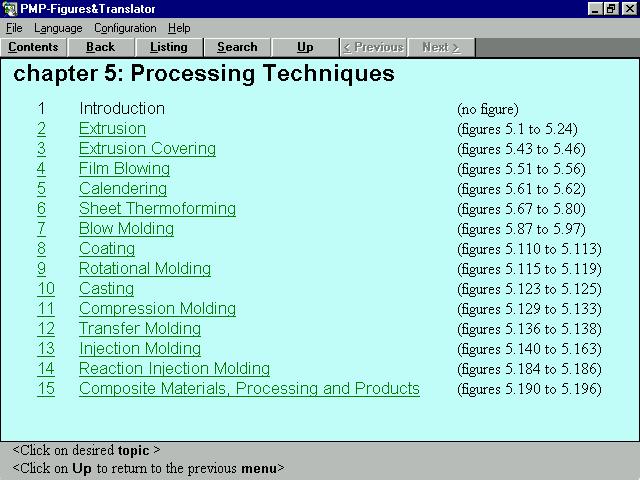The image size is (640, 480).
Task: Open the Extrusion topic link
Action: (x=112, y=129)
